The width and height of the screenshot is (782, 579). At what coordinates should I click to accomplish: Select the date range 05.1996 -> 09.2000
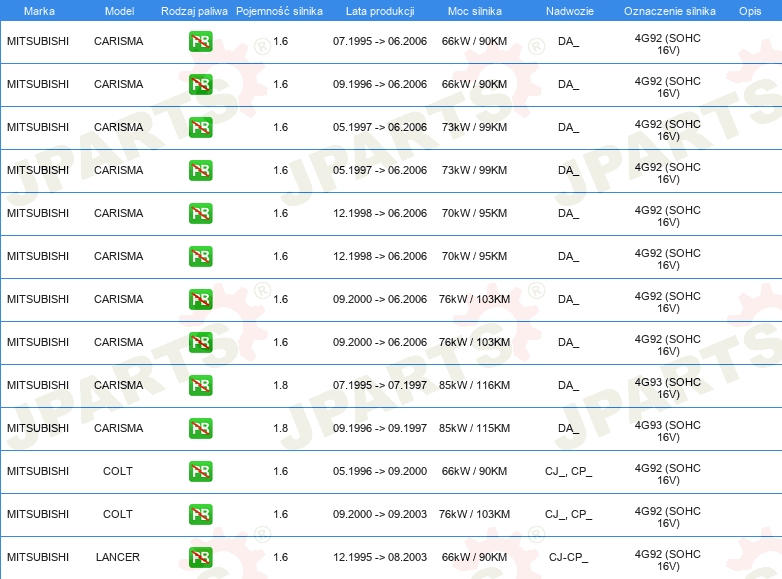[x=380, y=471]
